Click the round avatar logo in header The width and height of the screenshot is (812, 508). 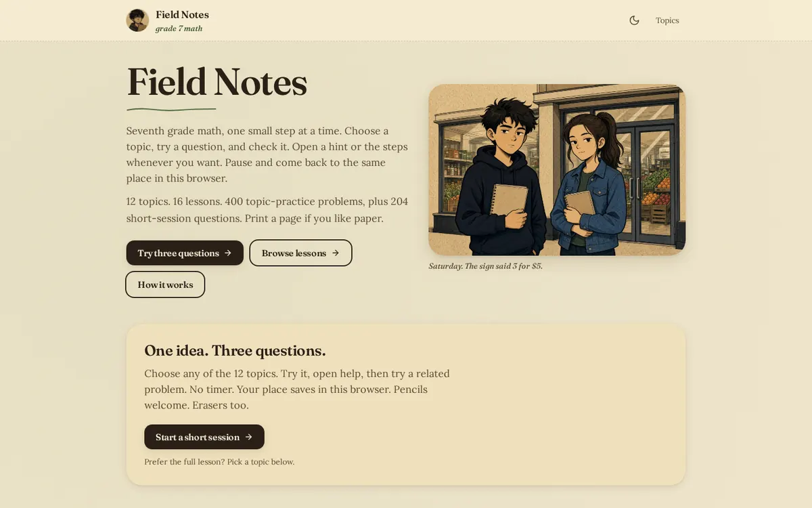click(x=137, y=20)
